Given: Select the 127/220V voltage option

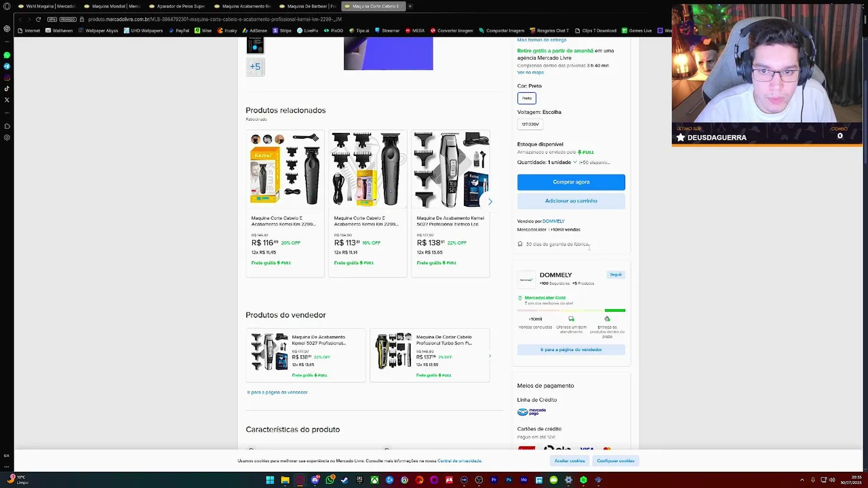Looking at the screenshot, I should pyautogui.click(x=530, y=124).
